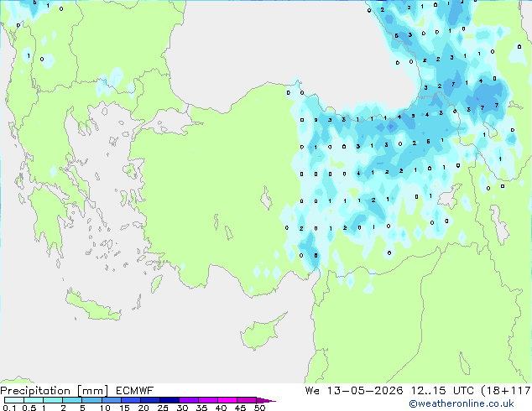This screenshot has width=532, height=411.
Task: Click the 30–35 mm purple legend swatch
Action: (x=189, y=400)
